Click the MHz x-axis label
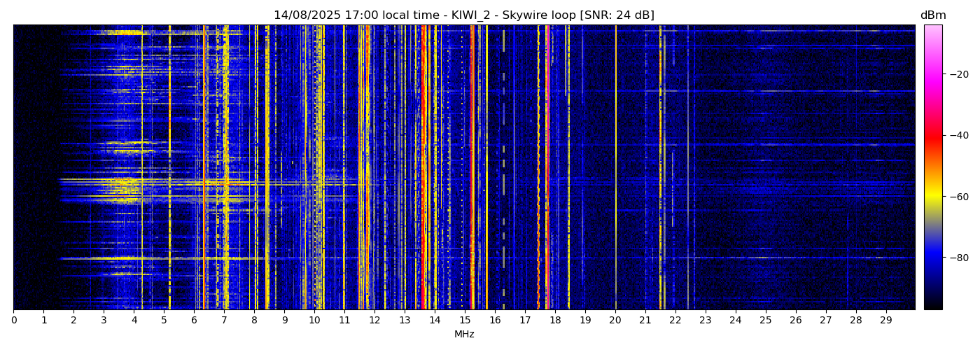980x350 pixels. click(464, 335)
